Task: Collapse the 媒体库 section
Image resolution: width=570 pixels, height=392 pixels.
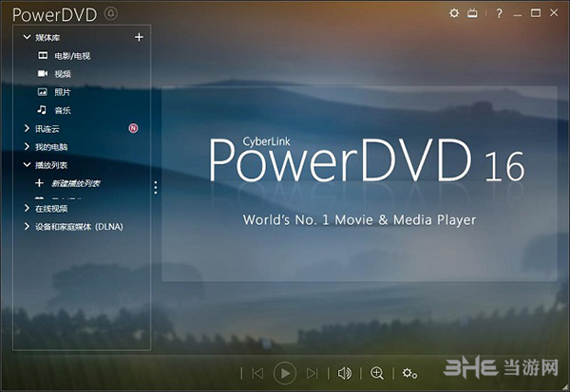Action: (x=27, y=37)
